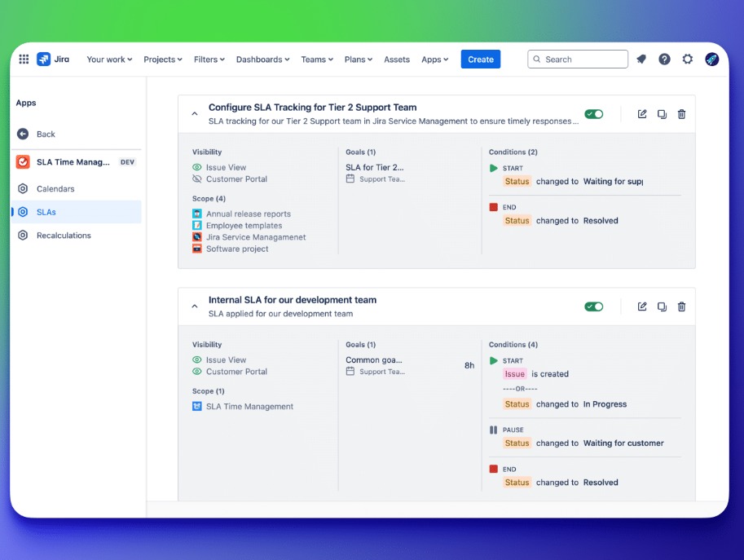744x560 pixels.
Task: Collapse the Internal SLA for development team section
Action: click(x=195, y=306)
